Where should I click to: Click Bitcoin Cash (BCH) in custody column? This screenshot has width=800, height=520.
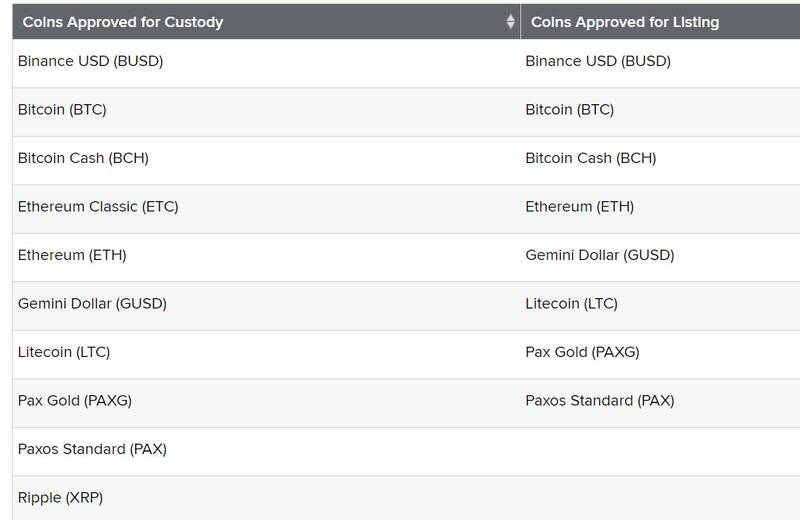tap(83, 158)
